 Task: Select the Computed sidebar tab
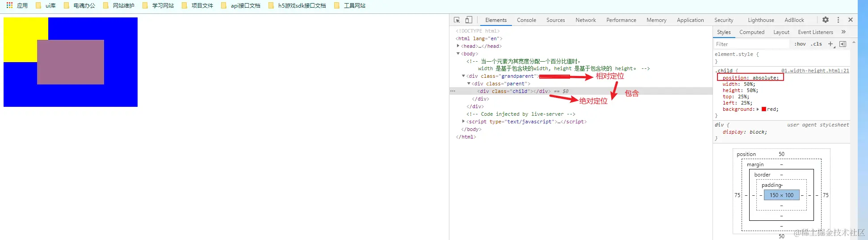752,32
